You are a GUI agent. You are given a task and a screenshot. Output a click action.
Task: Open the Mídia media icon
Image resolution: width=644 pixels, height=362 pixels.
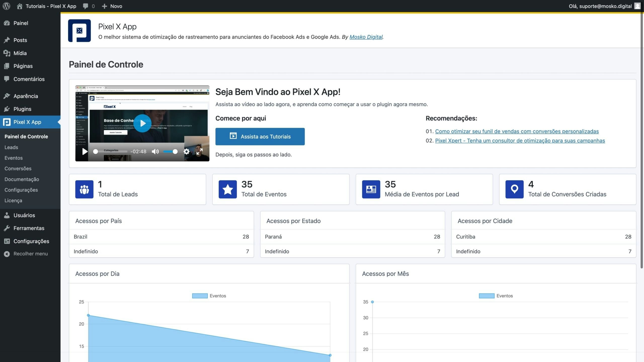click(7, 53)
